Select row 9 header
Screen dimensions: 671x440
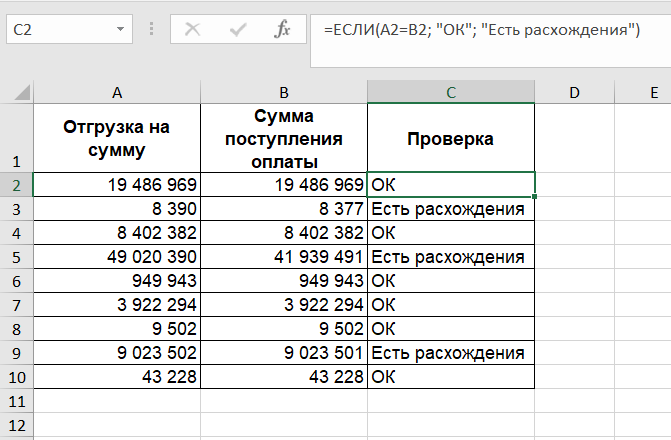point(16,353)
